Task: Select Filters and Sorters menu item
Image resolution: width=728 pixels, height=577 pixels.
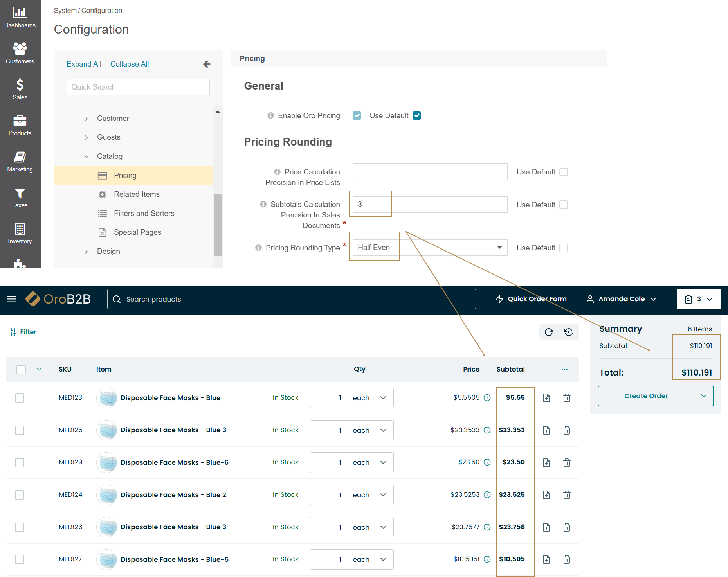Action: [x=144, y=214]
